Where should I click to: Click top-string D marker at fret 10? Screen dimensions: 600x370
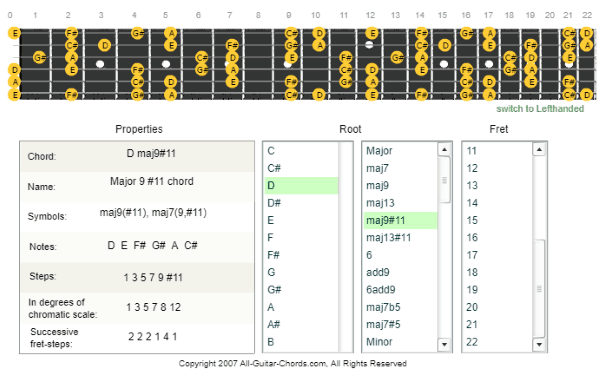point(319,33)
